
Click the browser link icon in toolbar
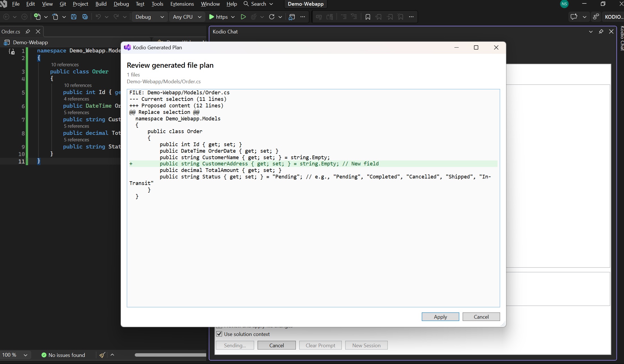292,17
